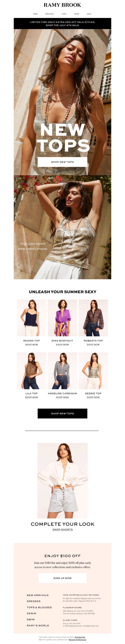Go to the SALE navigation link

click(x=89, y=14)
